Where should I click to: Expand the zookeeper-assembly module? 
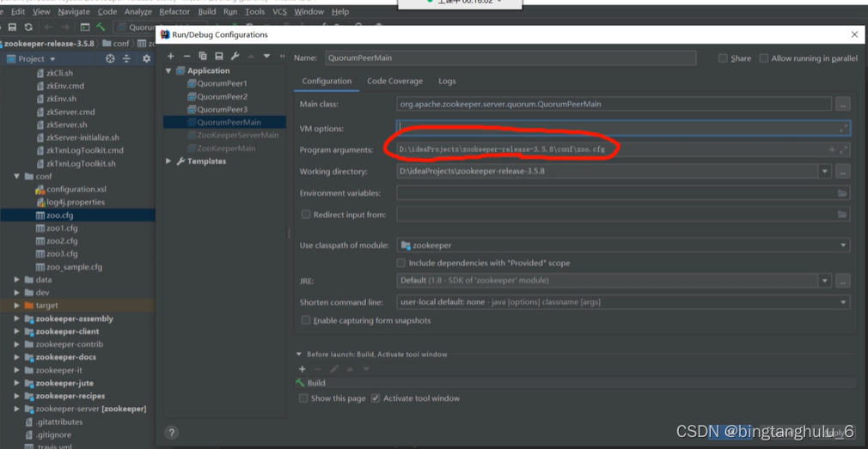click(x=17, y=319)
